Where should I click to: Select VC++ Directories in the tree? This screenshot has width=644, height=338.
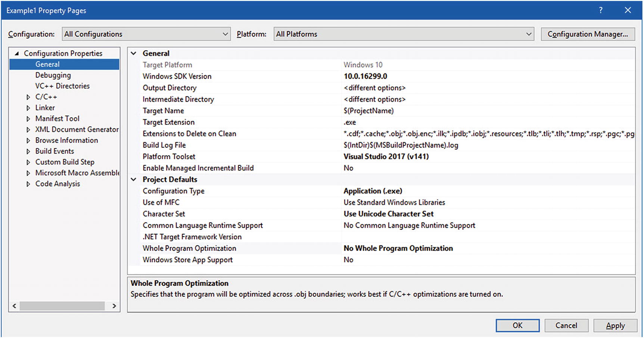click(62, 86)
